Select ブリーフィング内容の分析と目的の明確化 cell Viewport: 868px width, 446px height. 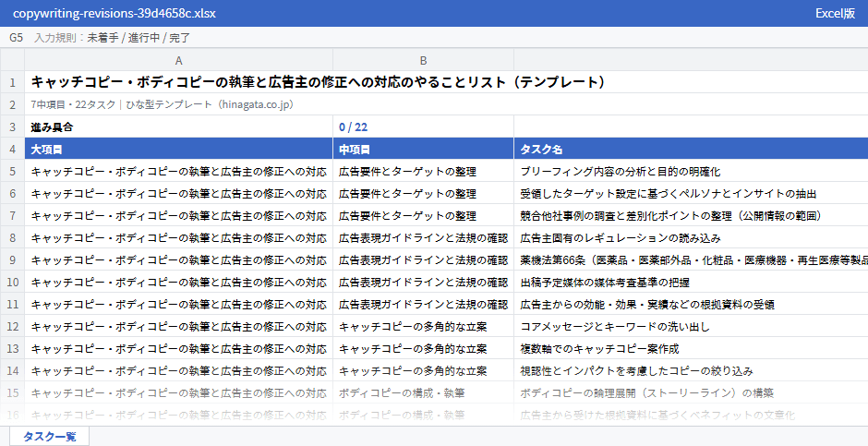[691, 172]
